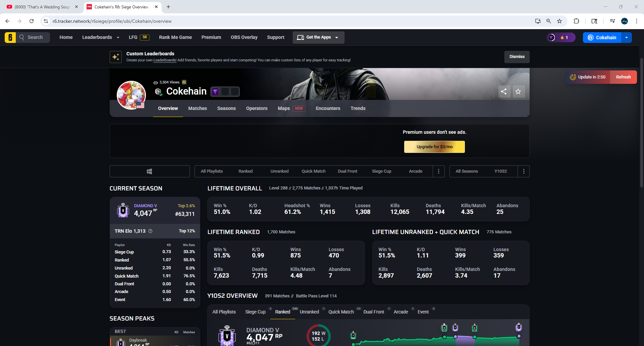Click the flame streak counter
The height and width of the screenshot is (346, 644).
[564, 38]
